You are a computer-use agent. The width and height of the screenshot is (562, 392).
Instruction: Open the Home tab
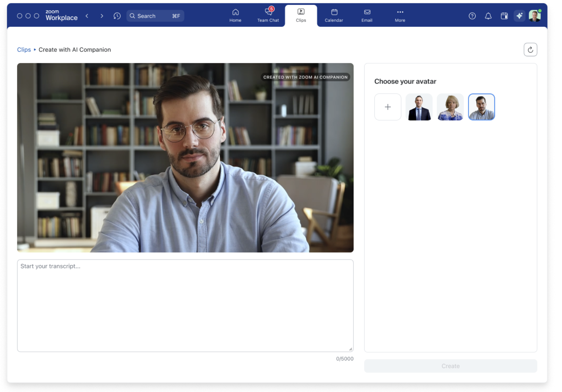pos(235,15)
